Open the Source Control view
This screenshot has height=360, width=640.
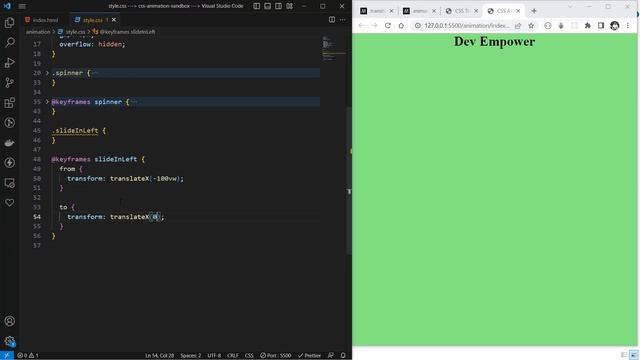9,82
